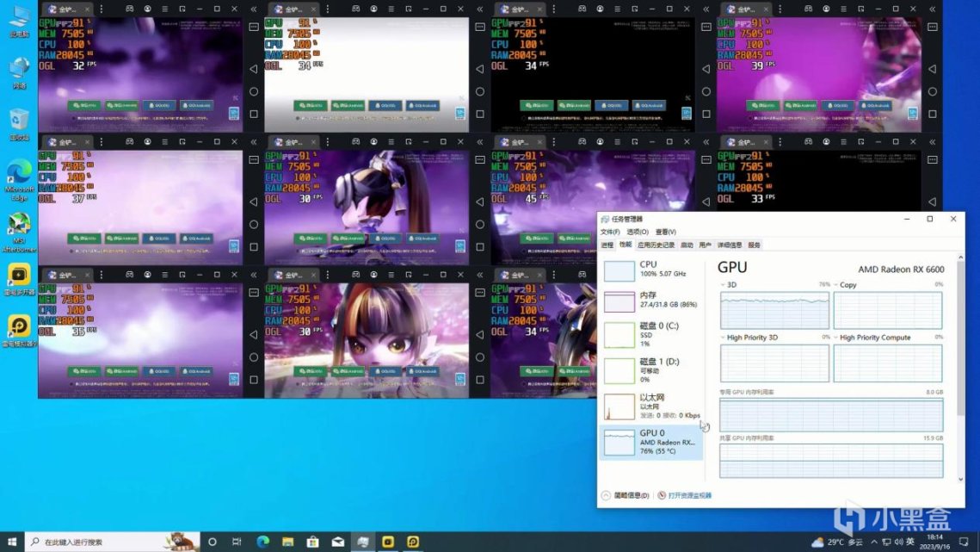
Task: Open gamepad settings in the 32 FPS emulator
Action: [129, 9]
